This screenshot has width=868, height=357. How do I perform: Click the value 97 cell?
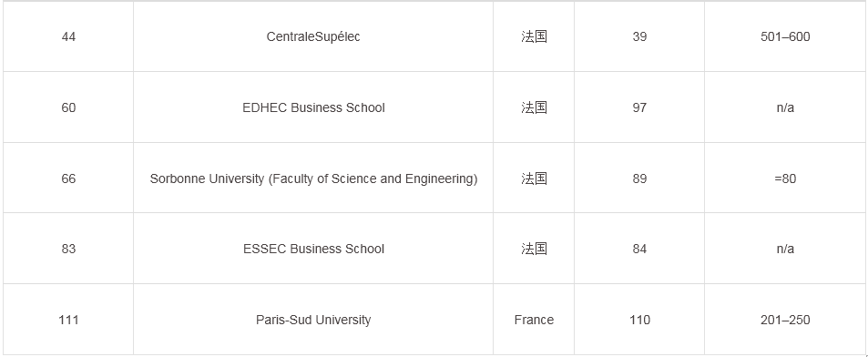coord(639,107)
